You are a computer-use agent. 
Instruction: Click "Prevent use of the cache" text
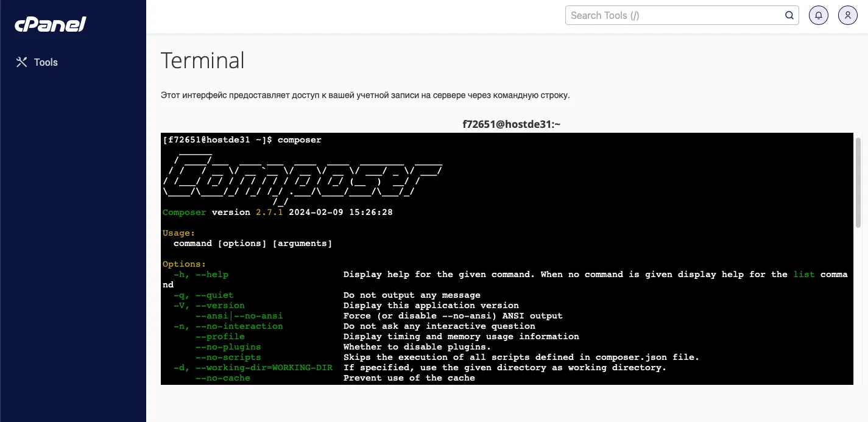(409, 378)
